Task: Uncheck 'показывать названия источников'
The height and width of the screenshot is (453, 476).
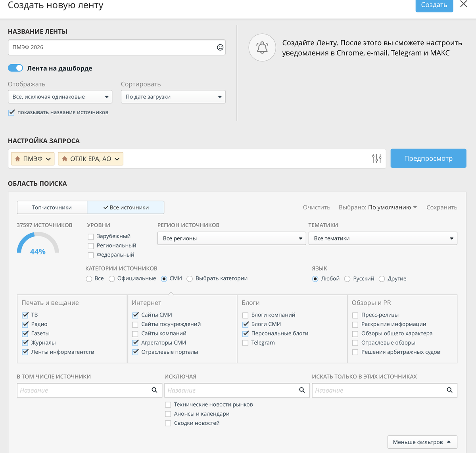Action: click(x=12, y=113)
